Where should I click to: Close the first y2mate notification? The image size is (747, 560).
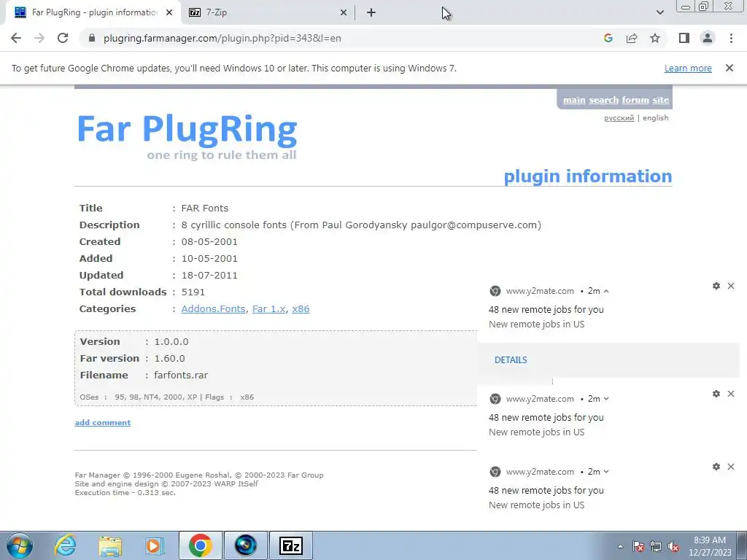(x=731, y=286)
